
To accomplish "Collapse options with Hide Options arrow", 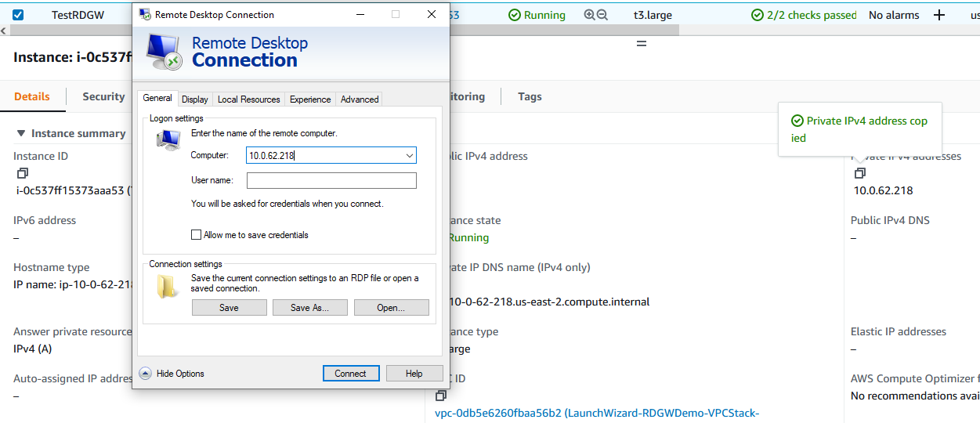I will 146,374.
